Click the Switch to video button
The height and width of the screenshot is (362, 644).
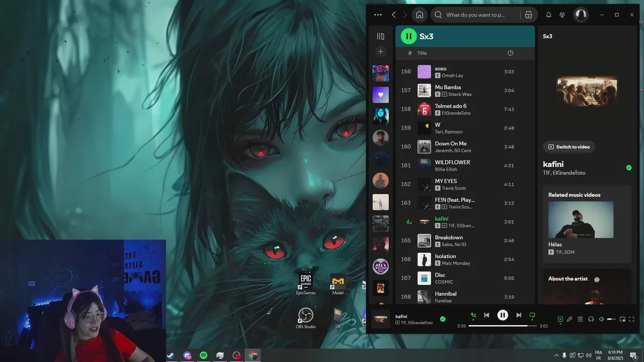tap(569, 147)
